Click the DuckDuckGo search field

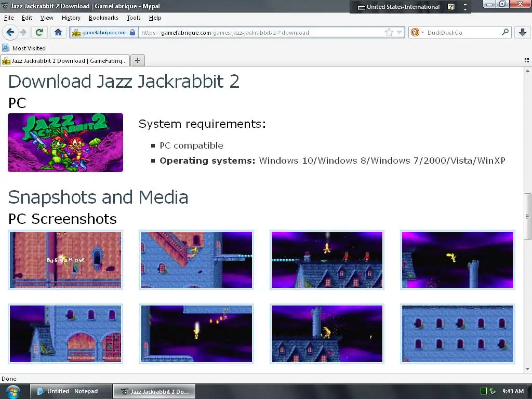coord(463,33)
